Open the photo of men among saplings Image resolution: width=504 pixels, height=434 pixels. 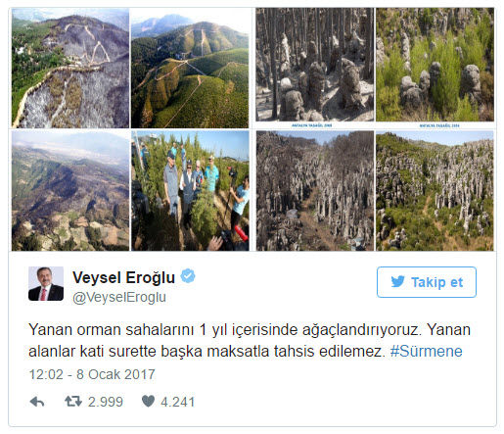tap(190, 191)
